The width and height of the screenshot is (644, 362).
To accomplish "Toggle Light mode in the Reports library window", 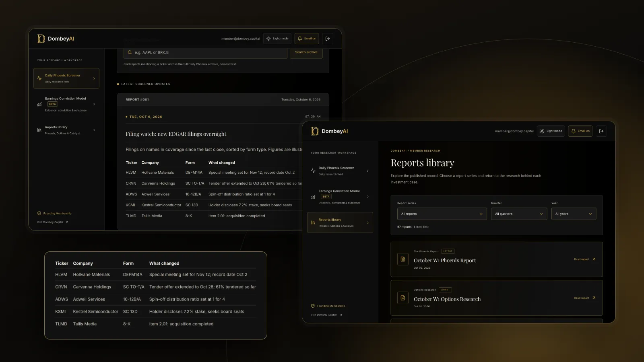I will click(x=551, y=131).
